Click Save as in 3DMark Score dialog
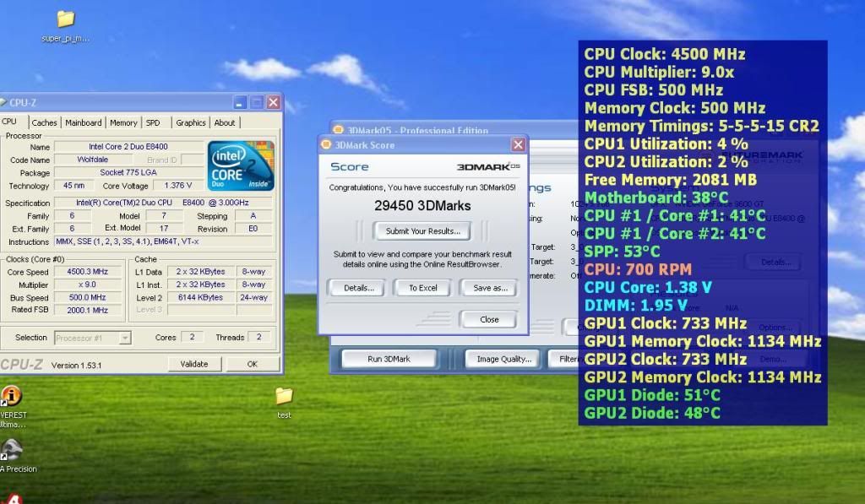The height and width of the screenshot is (504, 865). pos(490,288)
